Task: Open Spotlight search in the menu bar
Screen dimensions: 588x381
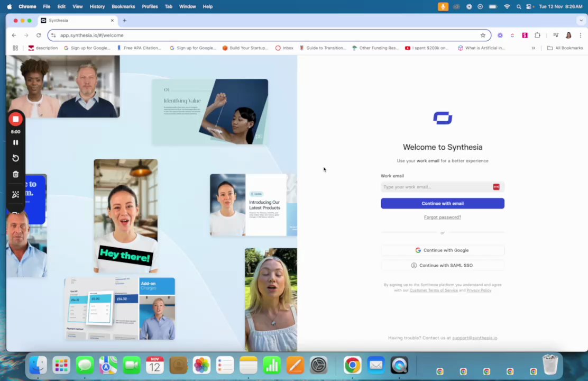Action: [x=519, y=6]
